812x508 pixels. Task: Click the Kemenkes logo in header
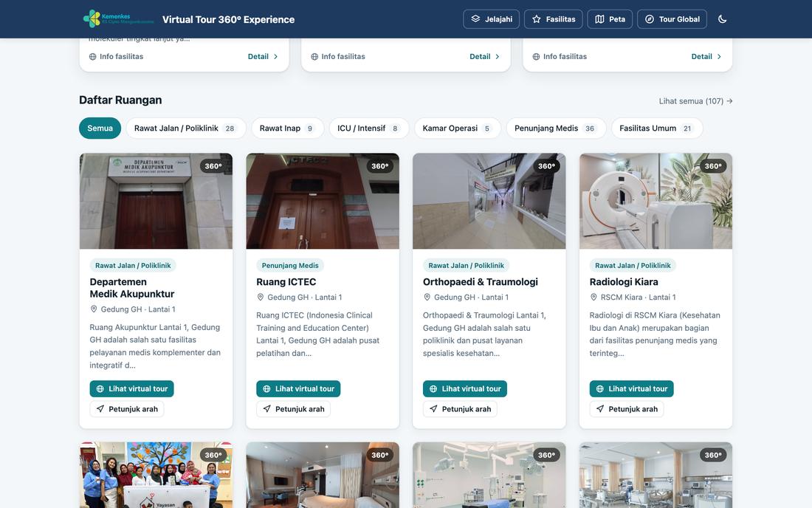point(119,18)
